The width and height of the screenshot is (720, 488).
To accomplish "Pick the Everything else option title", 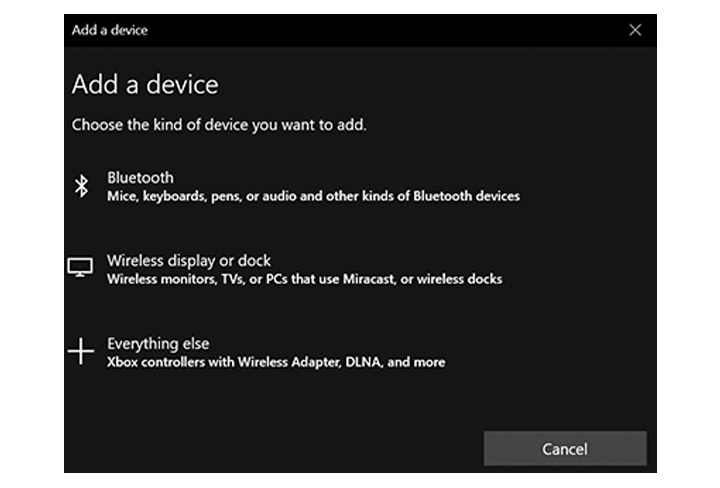I will point(158,344).
